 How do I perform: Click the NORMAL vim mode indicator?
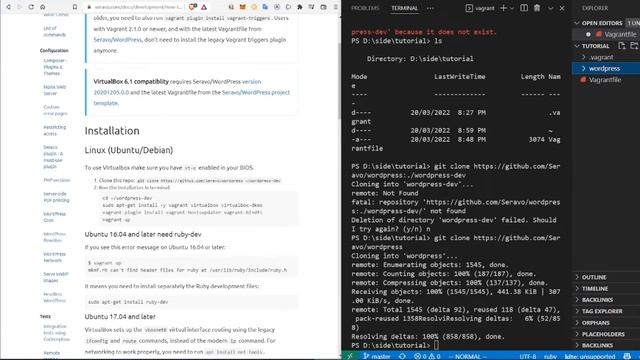(x=468, y=356)
